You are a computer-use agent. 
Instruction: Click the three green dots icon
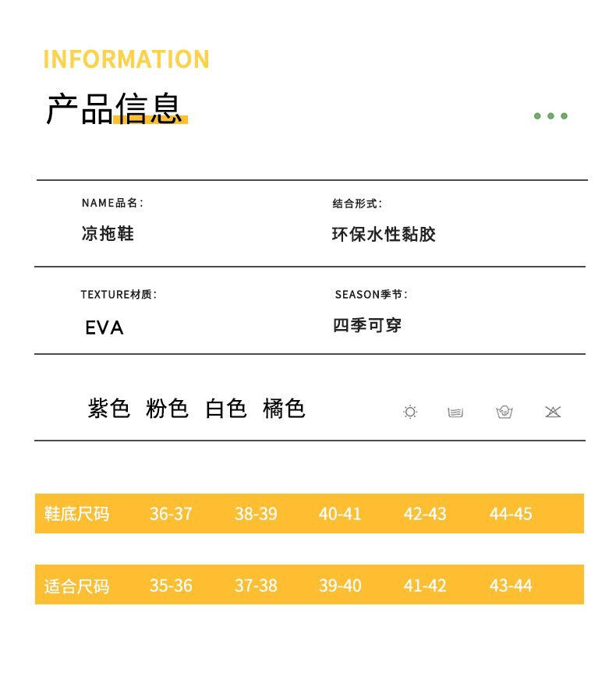point(551,116)
